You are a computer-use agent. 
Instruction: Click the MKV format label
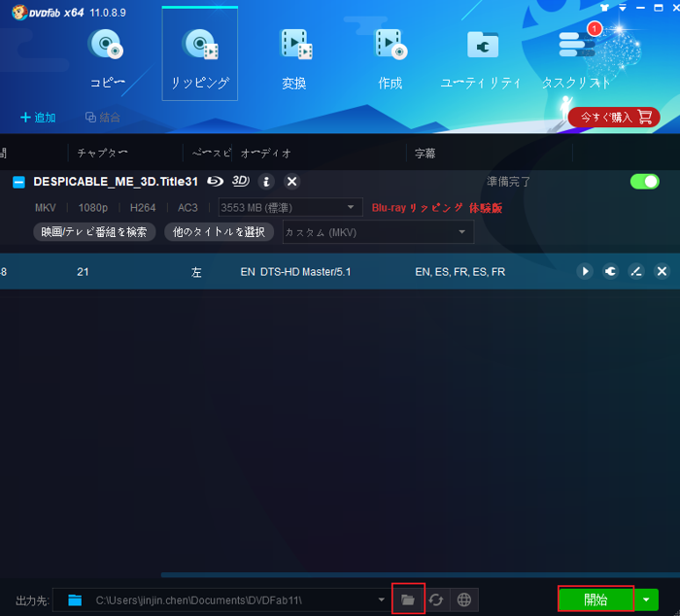point(45,208)
